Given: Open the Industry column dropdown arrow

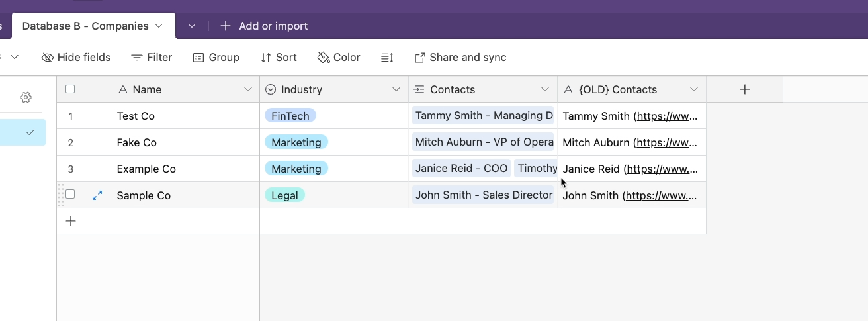Looking at the screenshot, I should pyautogui.click(x=396, y=89).
